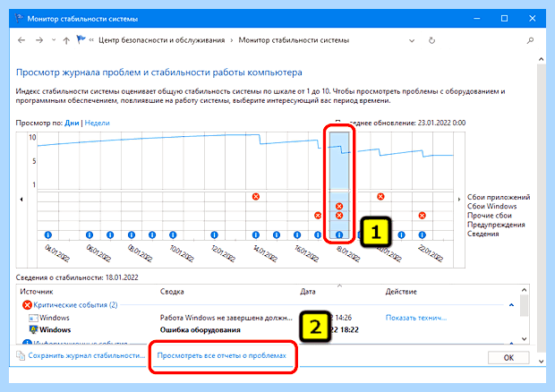Click legend label Сбои Windows
Screen dimensions: 555x392
tap(491, 206)
